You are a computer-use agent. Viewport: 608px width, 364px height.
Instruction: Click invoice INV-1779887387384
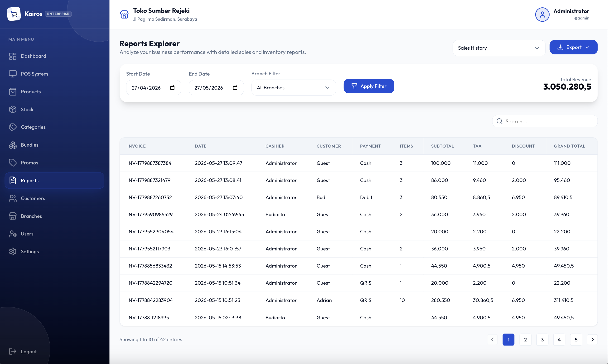tap(149, 163)
